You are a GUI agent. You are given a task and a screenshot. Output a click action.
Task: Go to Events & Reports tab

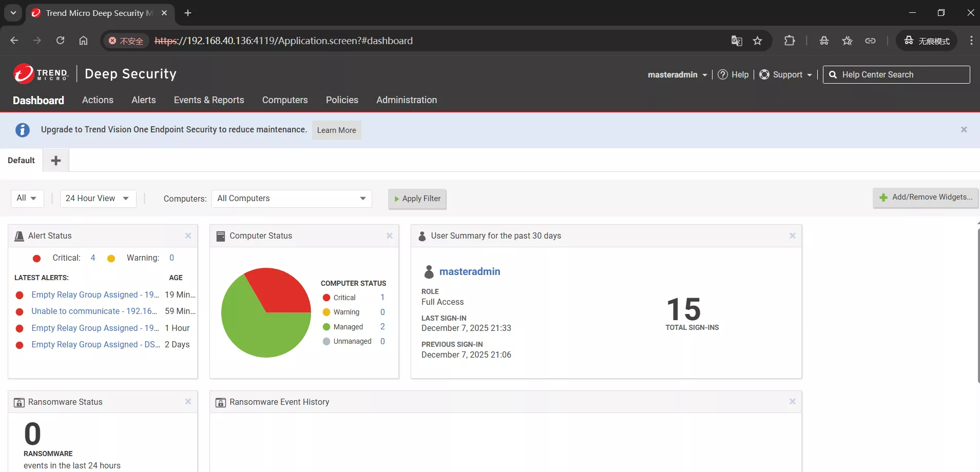point(209,100)
